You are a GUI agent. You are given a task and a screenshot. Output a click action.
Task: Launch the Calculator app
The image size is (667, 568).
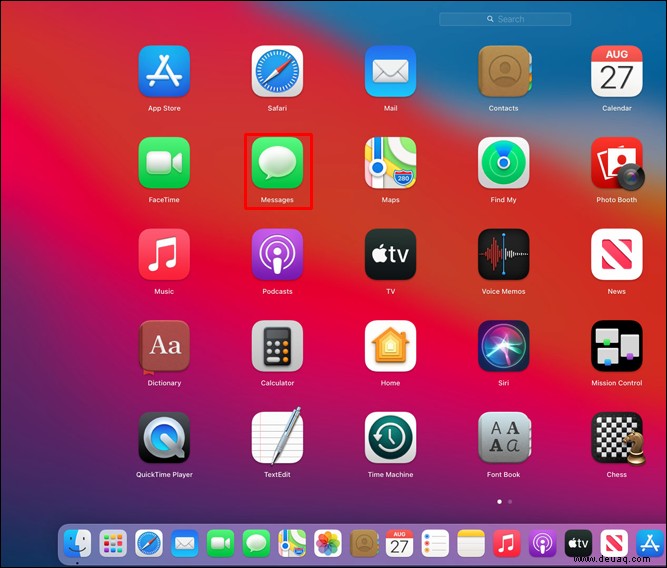(x=277, y=346)
